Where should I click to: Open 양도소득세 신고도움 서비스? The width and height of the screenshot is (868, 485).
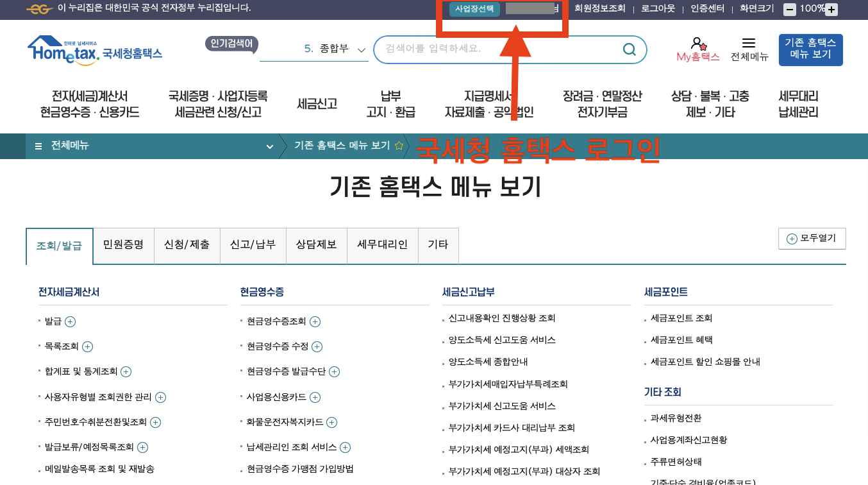(502, 340)
